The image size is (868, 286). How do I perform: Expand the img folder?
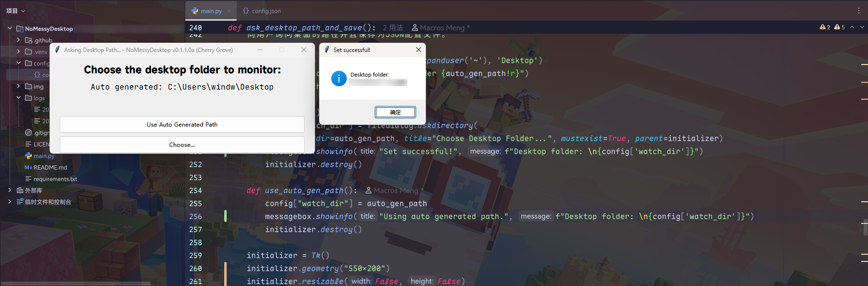click(18, 86)
